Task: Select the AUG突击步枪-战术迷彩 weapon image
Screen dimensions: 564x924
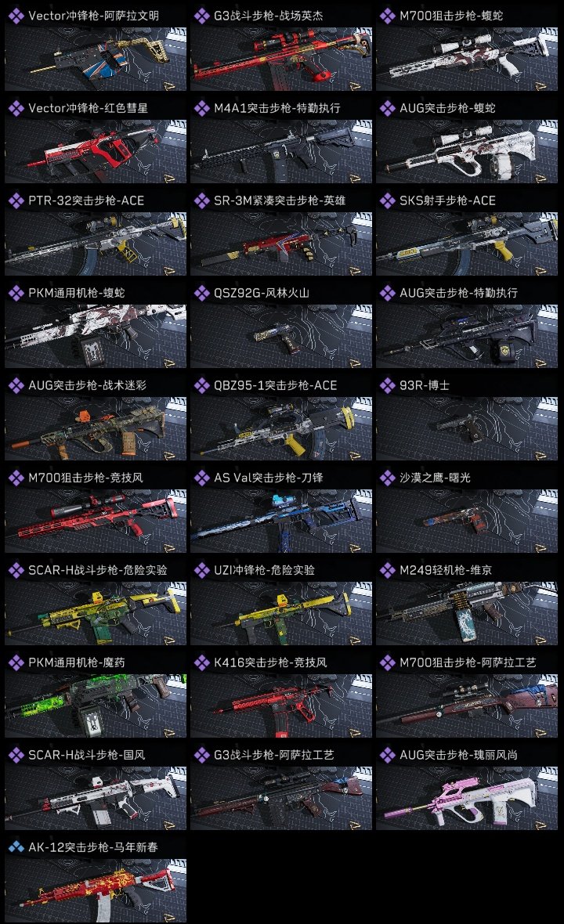Action: pos(96,428)
